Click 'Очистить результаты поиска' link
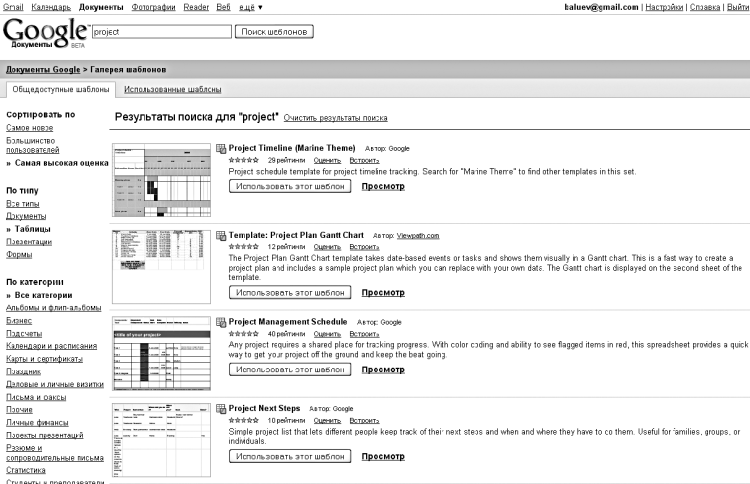This screenshot has height=484, width=750. pos(335,117)
